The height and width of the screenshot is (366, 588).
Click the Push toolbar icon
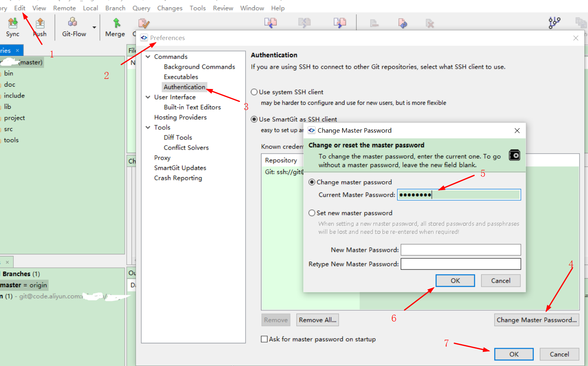click(40, 23)
